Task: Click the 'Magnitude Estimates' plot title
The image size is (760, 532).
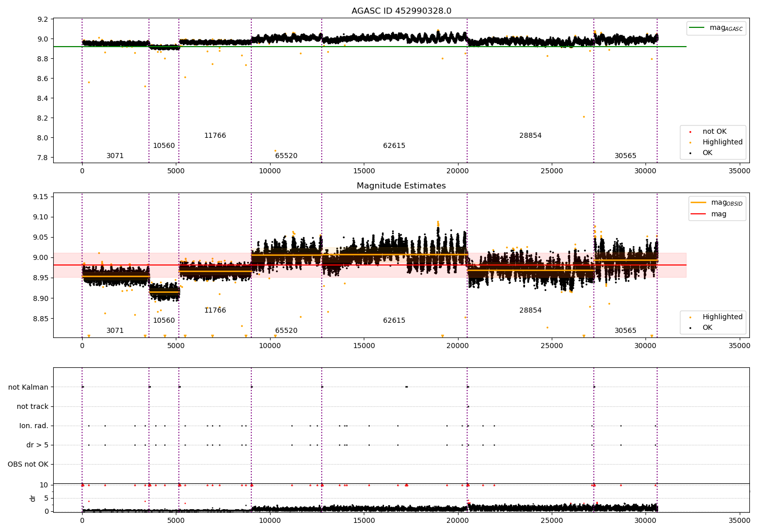Action: [401, 186]
